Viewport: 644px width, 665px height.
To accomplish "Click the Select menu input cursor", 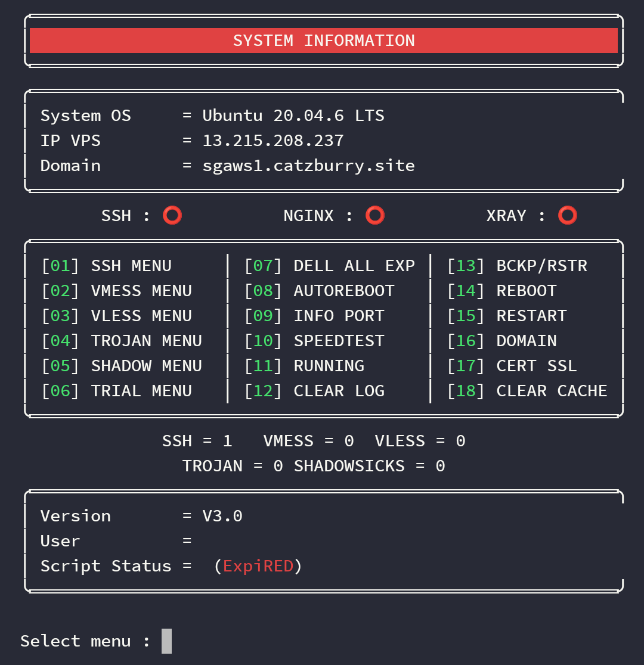I will [165, 641].
